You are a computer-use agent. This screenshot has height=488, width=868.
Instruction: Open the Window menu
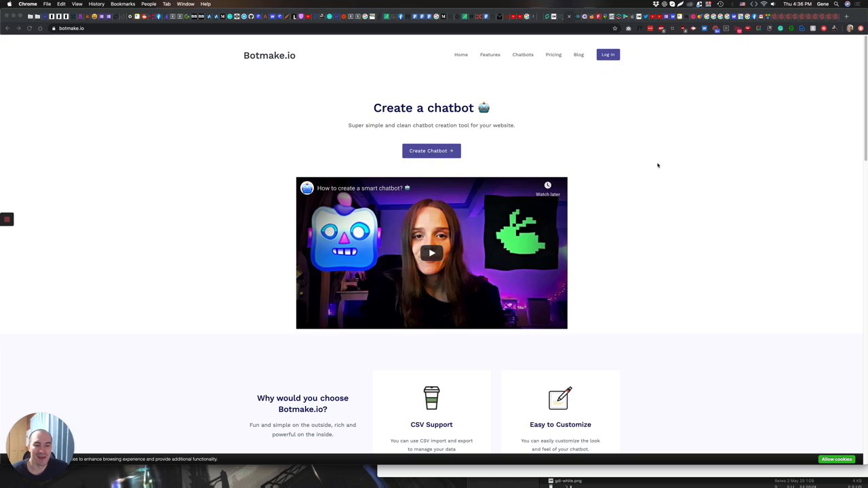(x=185, y=4)
